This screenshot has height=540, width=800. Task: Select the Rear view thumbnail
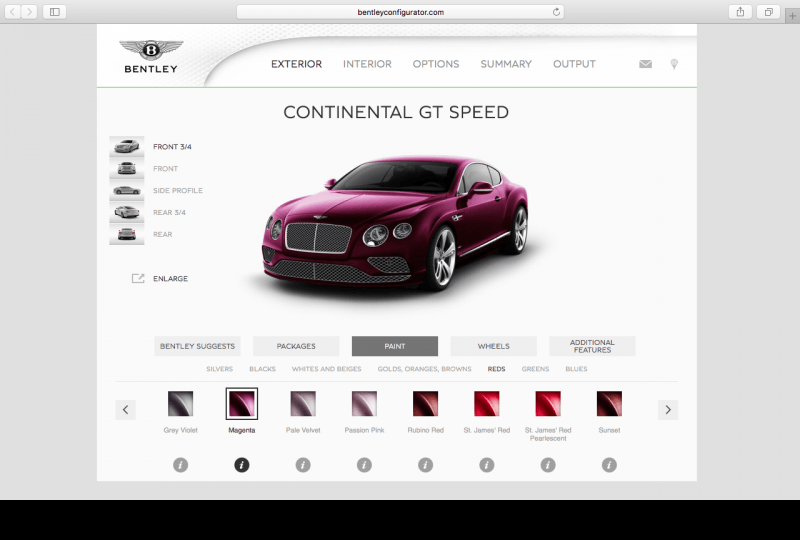point(127,234)
